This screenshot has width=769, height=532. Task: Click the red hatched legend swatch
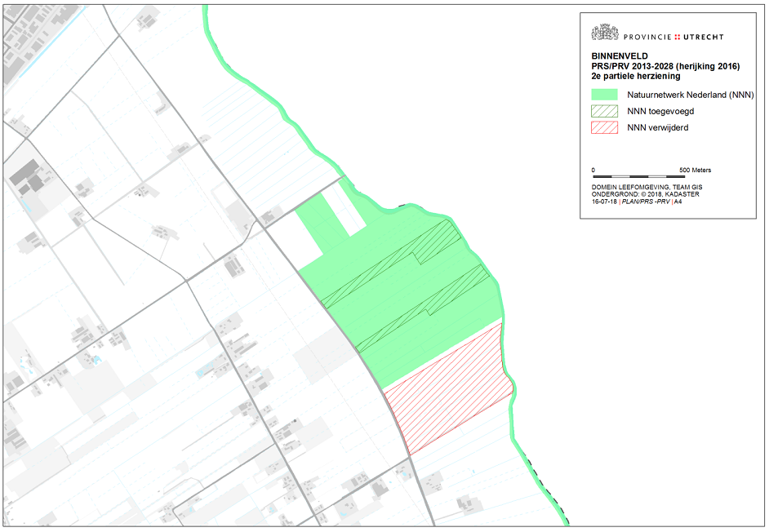pos(604,127)
